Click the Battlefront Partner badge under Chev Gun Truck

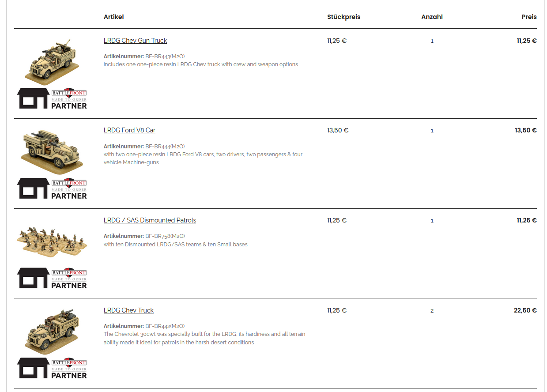52,98
